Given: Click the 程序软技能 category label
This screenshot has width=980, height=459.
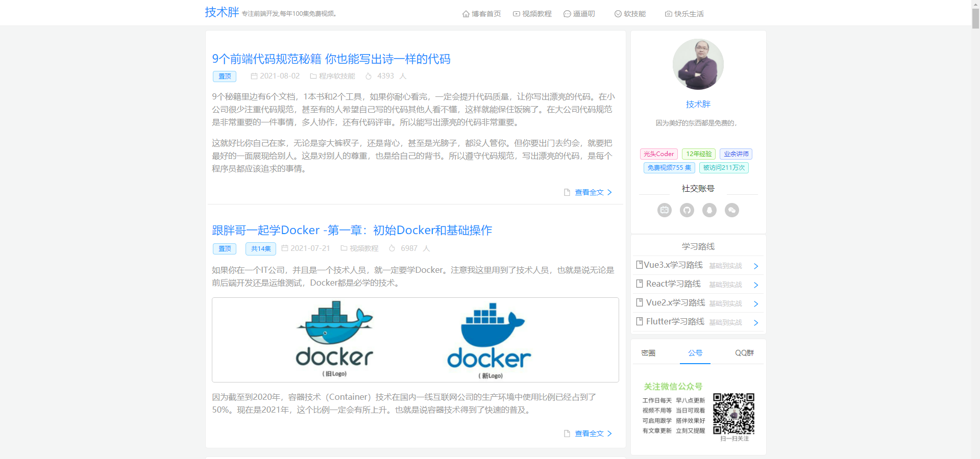Looking at the screenshot, I should (x=337, y=76).
